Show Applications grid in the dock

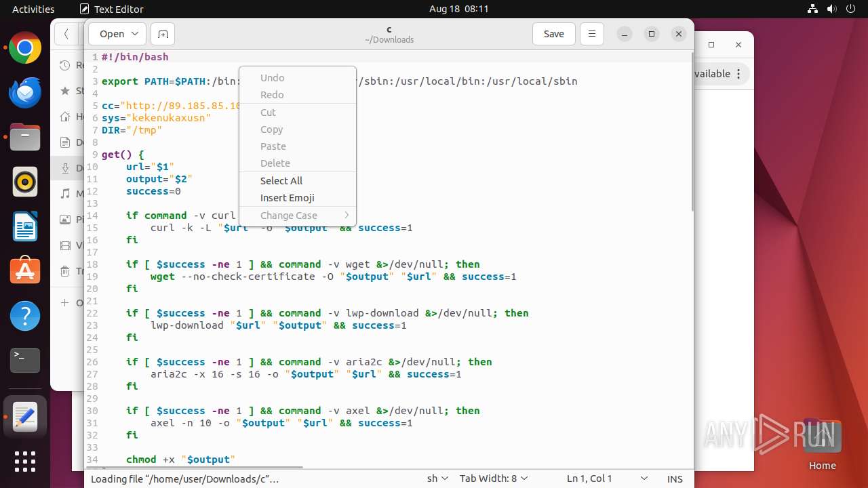[x=25, y=462]
